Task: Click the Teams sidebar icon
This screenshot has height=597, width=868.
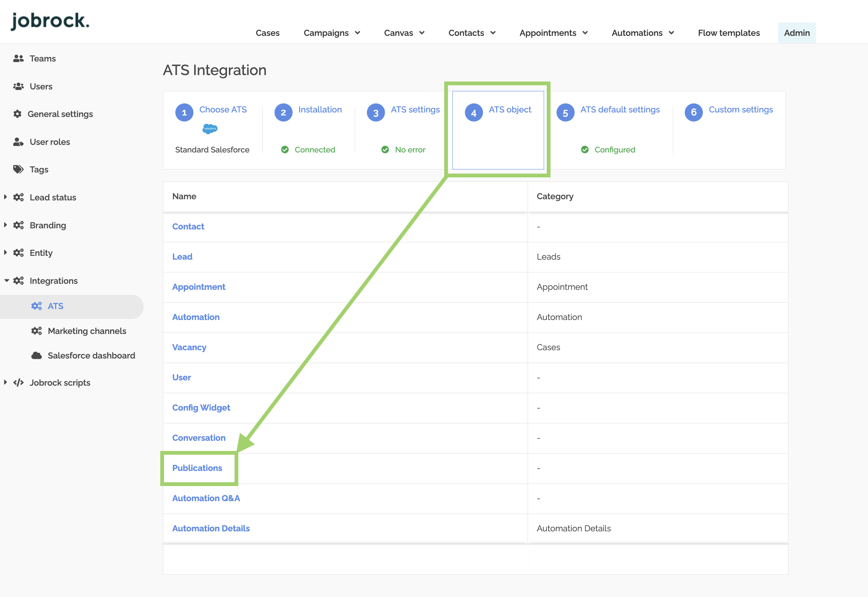Action: point(18,58)
